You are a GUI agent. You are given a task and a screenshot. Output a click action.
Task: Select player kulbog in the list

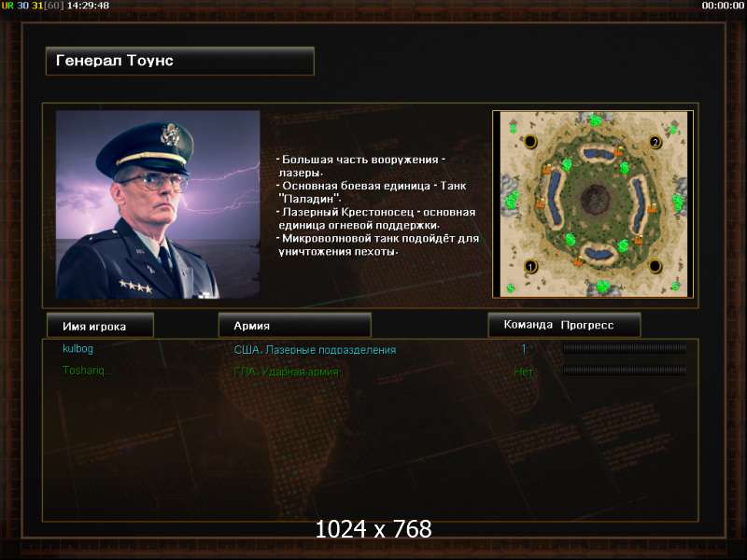pos(78,348)
